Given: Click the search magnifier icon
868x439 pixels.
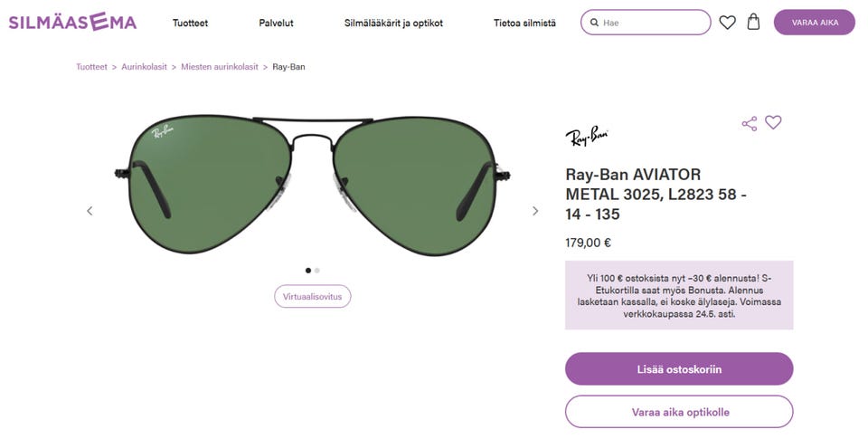Looking at the screenshot, I should tap(595, 23).
